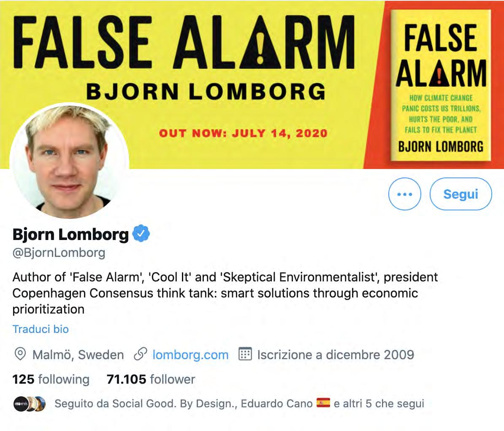504x431 pixels.
Task: Click Eduardo Cano in followed-by line
Action: 276,404
